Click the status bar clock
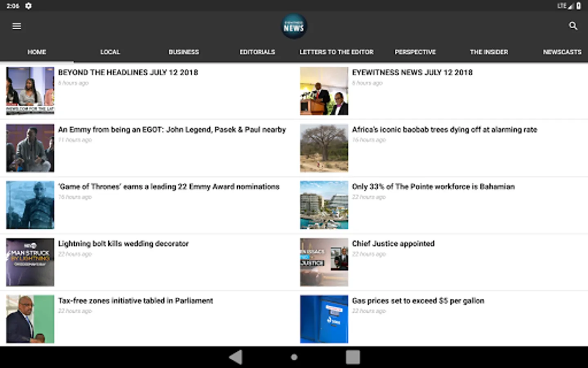Viewport: 588px width, 368px height. coord(13,6)
